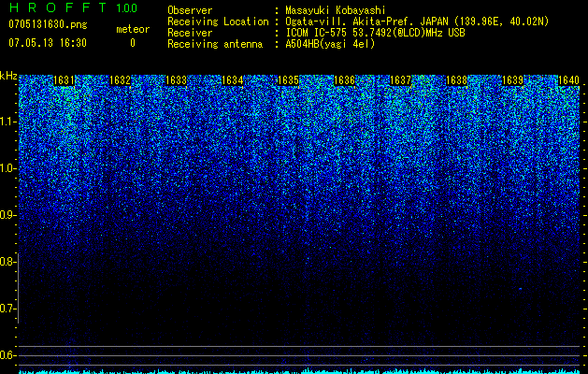
Task: Click the 1.1 frequency axis label
Action: pos(7,122)
